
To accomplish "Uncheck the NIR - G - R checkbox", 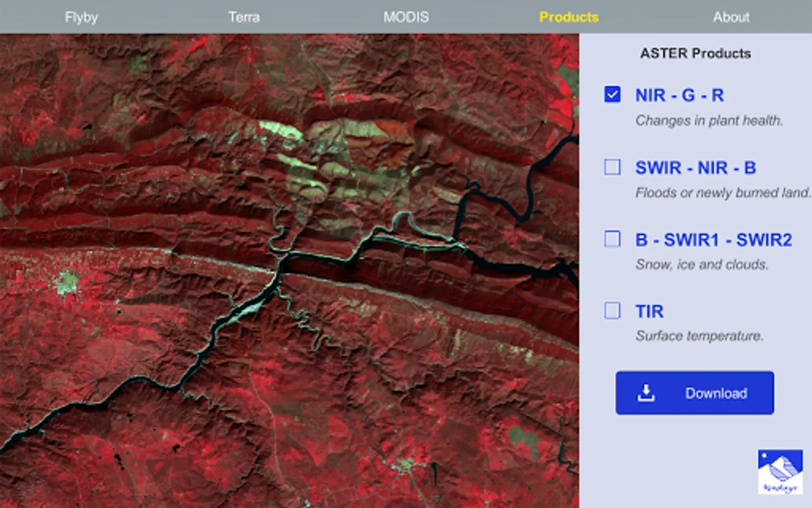I will (x=612, y=94).
